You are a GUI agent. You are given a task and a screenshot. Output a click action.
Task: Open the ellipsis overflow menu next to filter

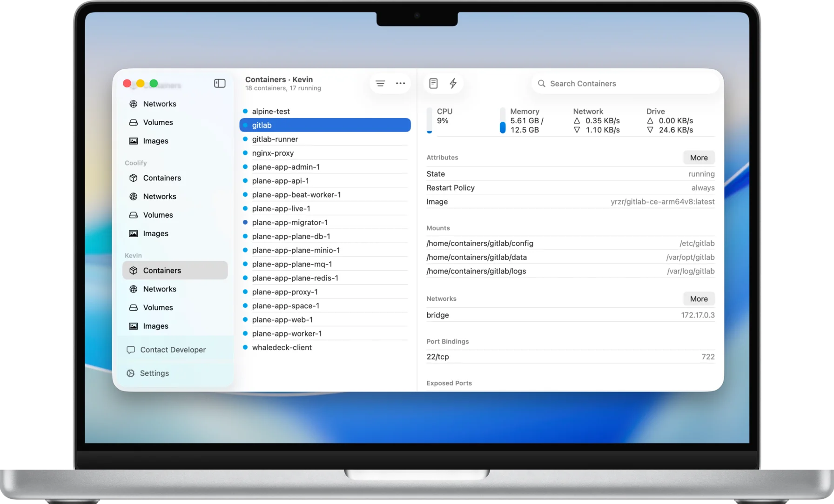[x=400, y=83]
